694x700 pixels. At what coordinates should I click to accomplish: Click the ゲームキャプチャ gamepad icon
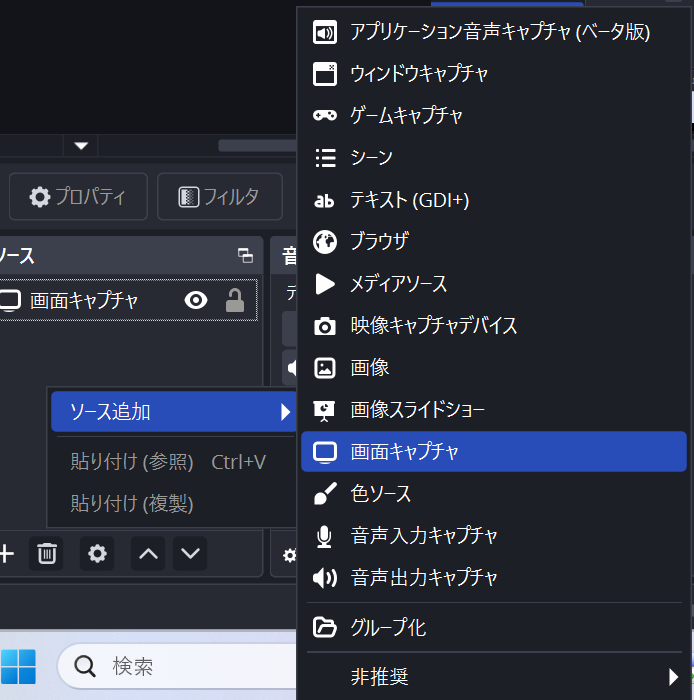(325, 116)
